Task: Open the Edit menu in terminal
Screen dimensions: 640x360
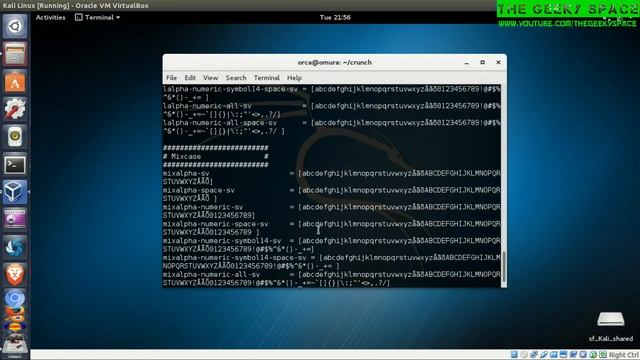Action: (190, 78)
